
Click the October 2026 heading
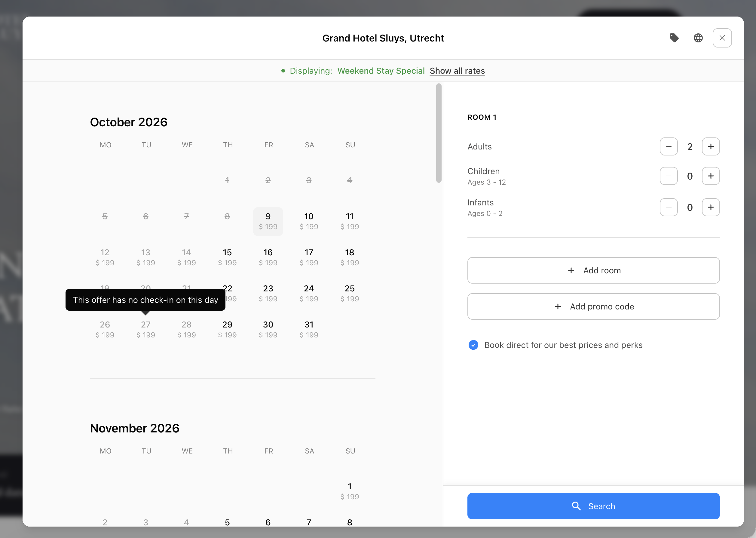point(128,122)
